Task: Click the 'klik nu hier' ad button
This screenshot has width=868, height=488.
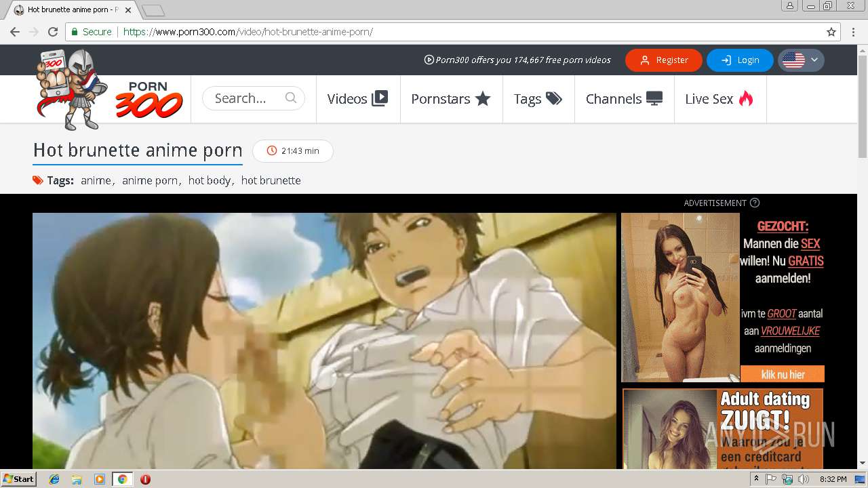Action: click(x=783, y=374)
